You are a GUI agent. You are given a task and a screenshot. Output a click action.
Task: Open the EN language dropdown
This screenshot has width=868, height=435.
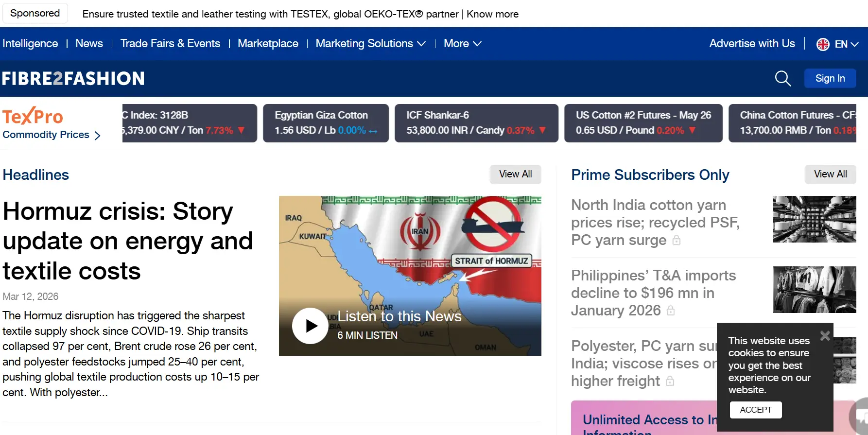pyautogui.click(x=846, y=44)
